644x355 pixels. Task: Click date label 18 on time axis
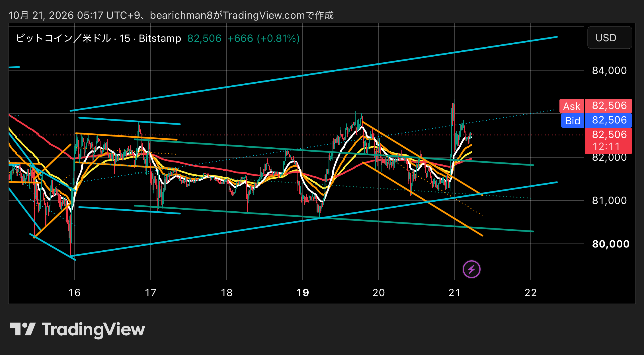tap(227, 293)
